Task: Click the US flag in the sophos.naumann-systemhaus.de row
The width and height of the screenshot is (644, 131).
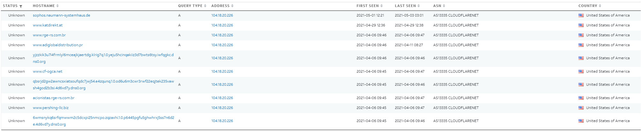Action: [x=581, y=15]
